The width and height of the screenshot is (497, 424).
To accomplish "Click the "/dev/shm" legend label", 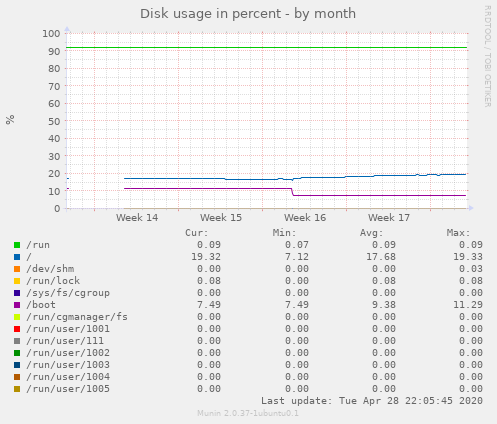I will 50,269.
